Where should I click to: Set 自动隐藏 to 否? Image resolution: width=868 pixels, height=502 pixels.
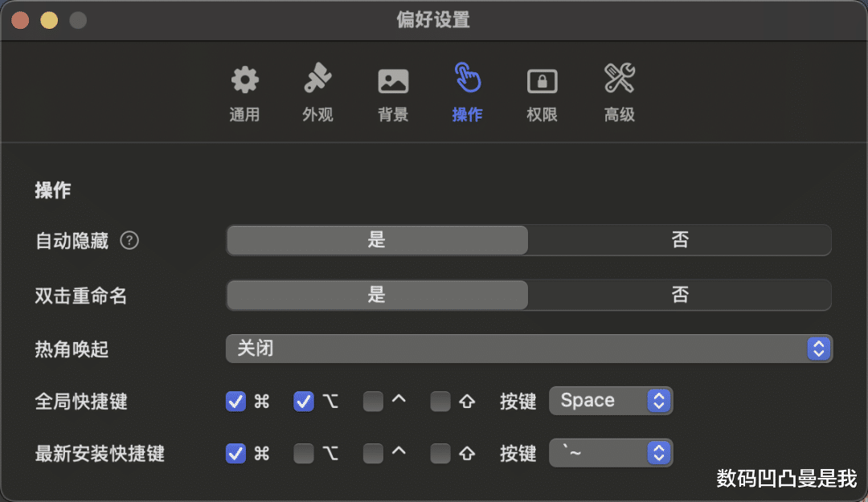(680, 240)
